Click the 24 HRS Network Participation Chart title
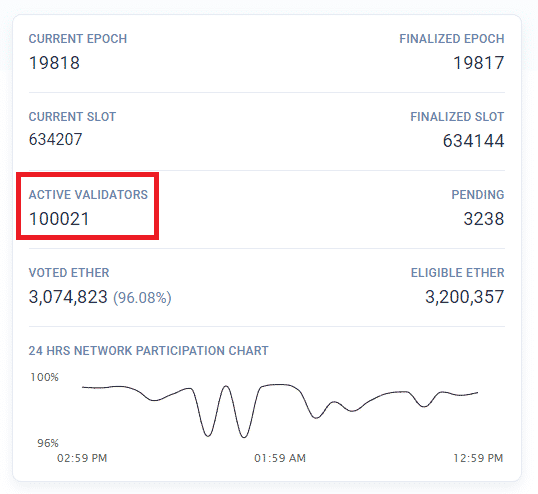Viewport: 538px width, 494px height. pyautogui.click(x=149, y=351)
